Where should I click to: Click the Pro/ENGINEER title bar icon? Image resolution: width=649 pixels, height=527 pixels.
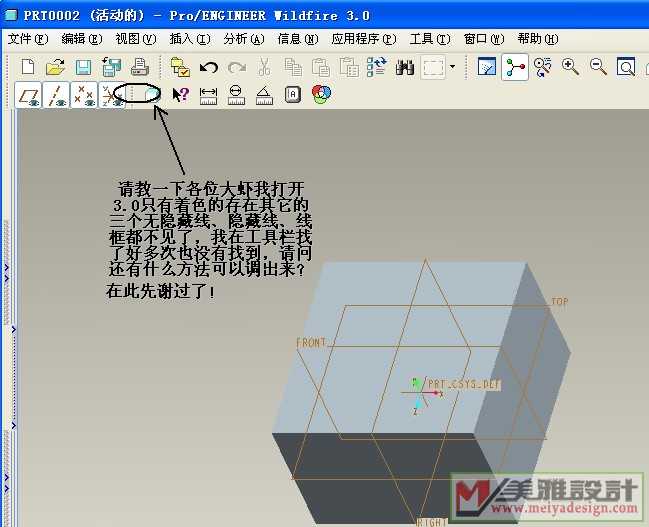[x=10, y=15]
